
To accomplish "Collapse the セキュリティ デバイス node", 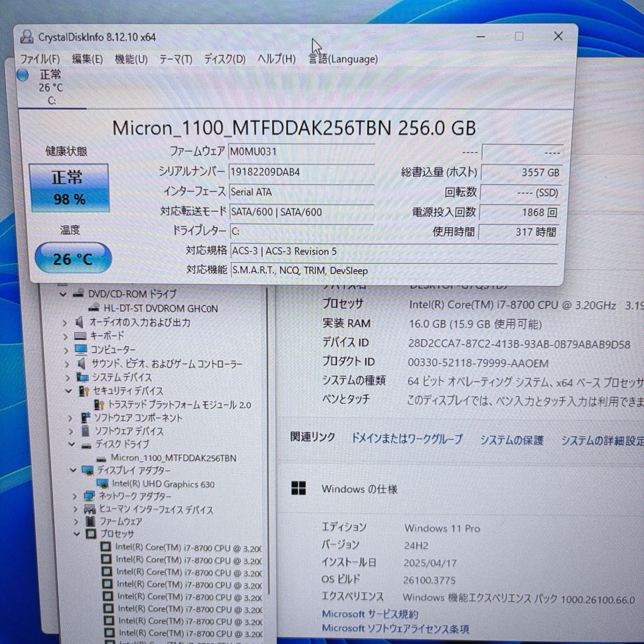I will click(69, 391).
